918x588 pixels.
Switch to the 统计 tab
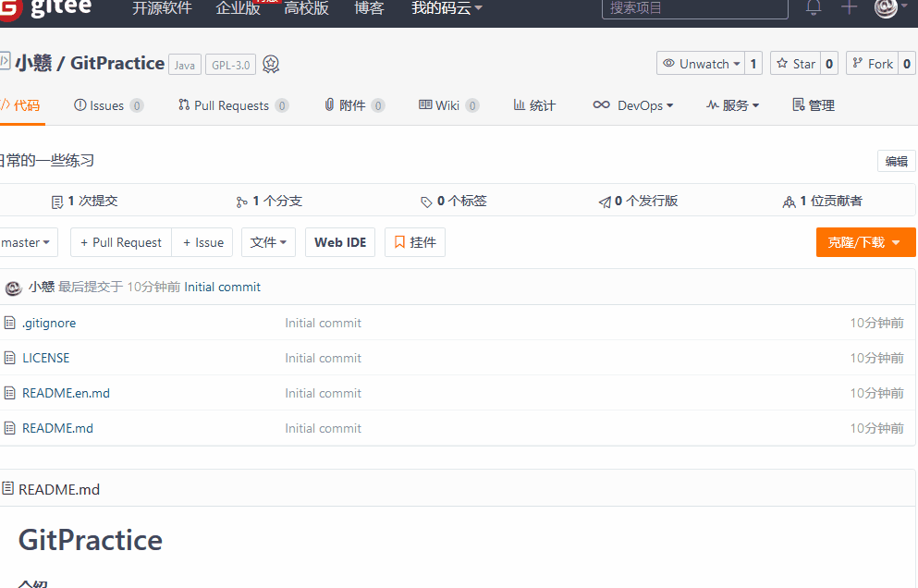534,105
